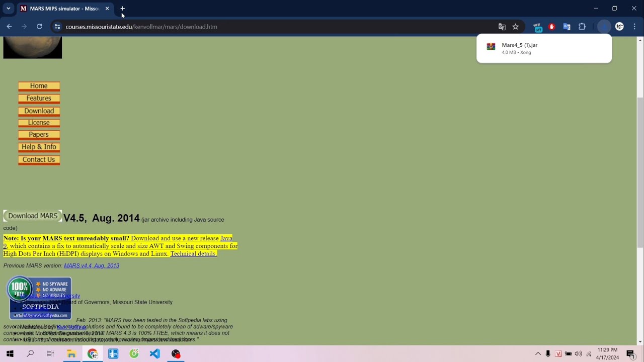Open the Windows Start menu

[10, 354]
